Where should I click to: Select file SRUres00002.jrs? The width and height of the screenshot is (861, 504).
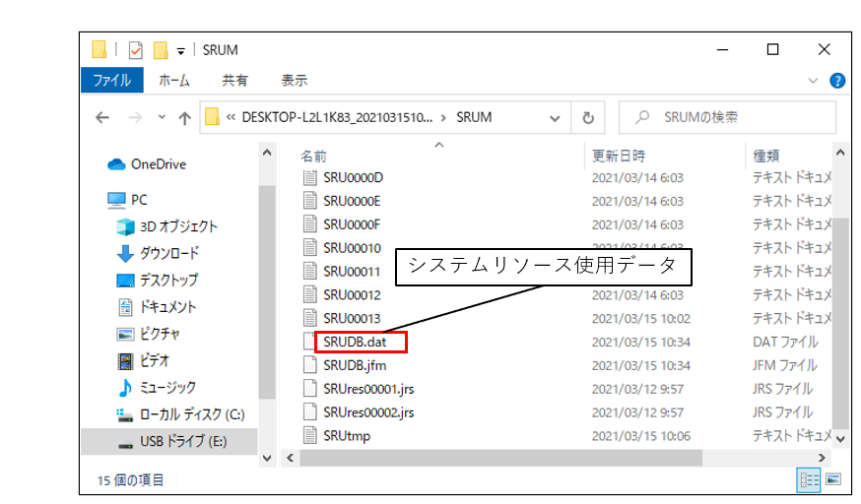[368, 413]
